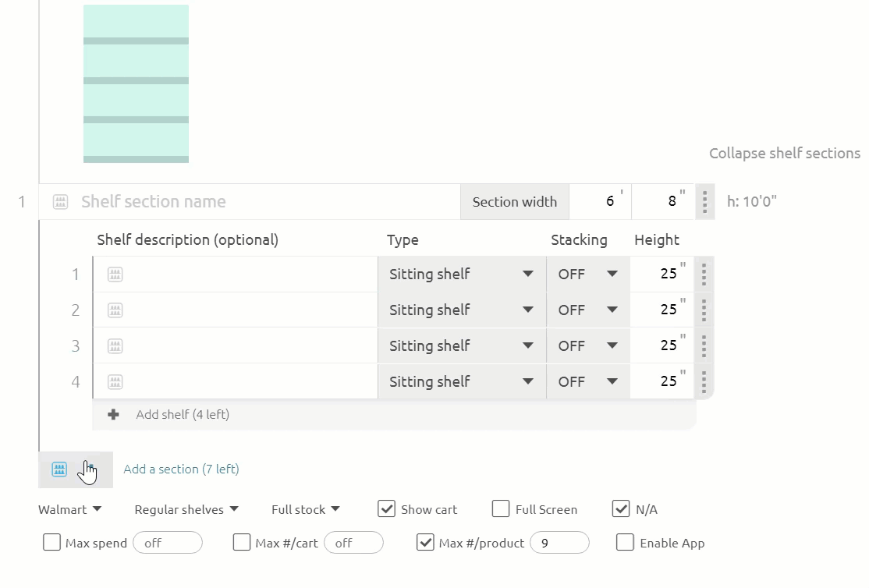Open the Regular shelves dropdown
The height and width of the screenshot is (588, 869).
pyautogui.click(x=186, y=509)
